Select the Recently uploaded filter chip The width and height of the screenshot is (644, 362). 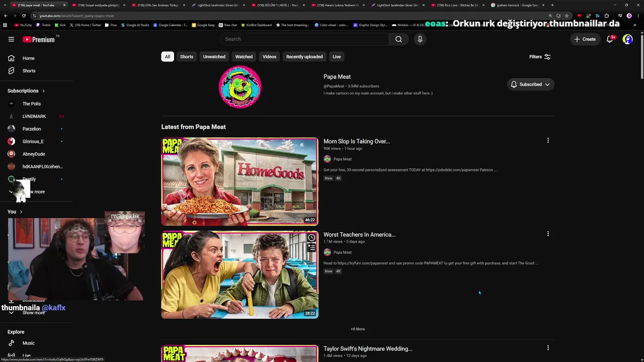[304, 57]
